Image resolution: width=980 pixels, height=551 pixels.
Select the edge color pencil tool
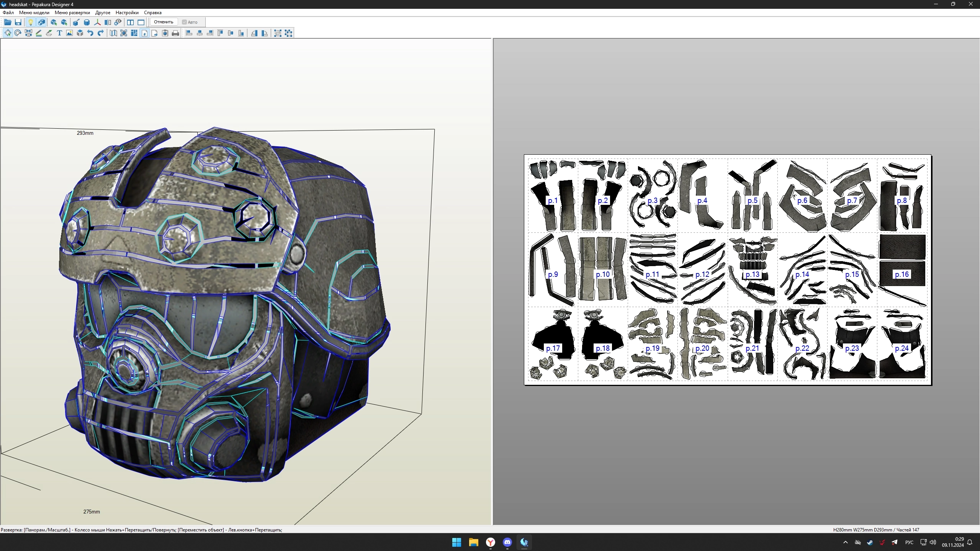(39, 33)
